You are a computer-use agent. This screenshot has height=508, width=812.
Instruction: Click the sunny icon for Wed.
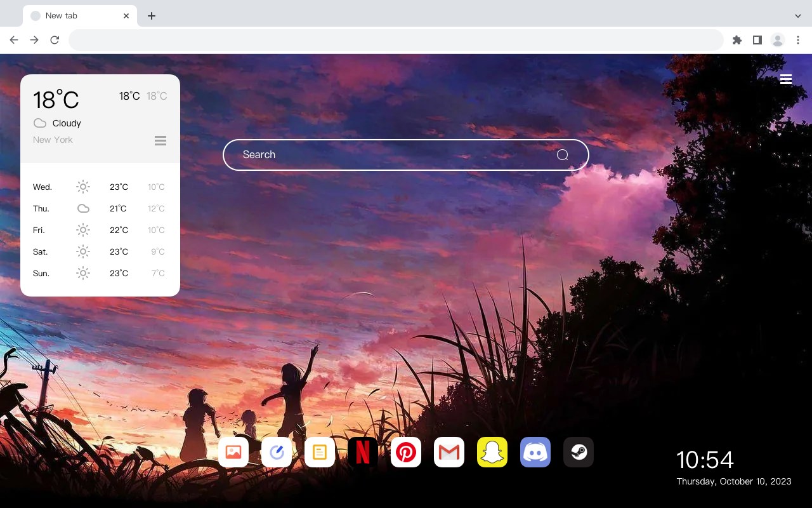83,187
